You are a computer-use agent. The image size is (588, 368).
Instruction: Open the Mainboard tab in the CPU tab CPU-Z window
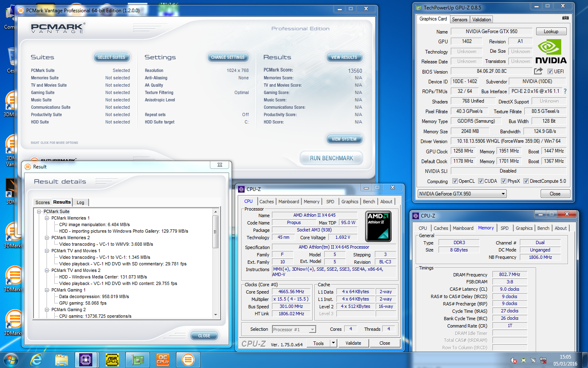289,202
